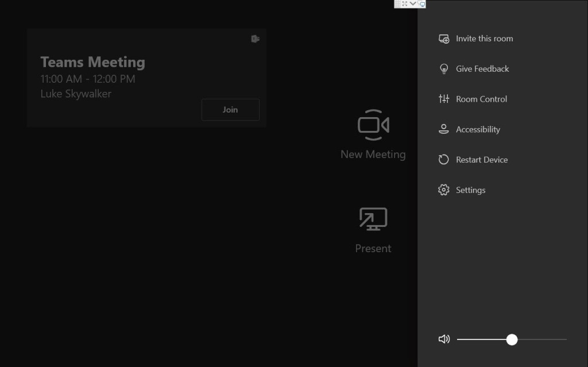This screenshot has height=367, width=588.
Task: Click the New Meeting camera icon
Action: 373,125
